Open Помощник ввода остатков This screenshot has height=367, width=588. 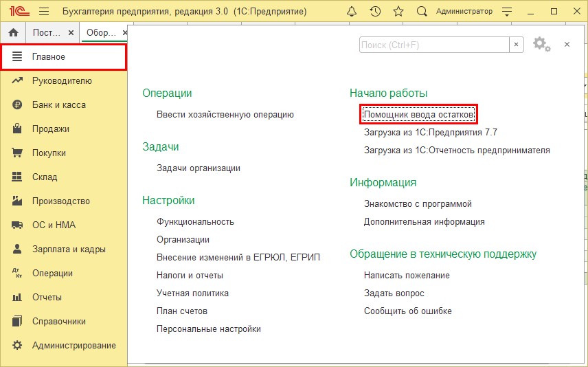click(x=418, y=114)
